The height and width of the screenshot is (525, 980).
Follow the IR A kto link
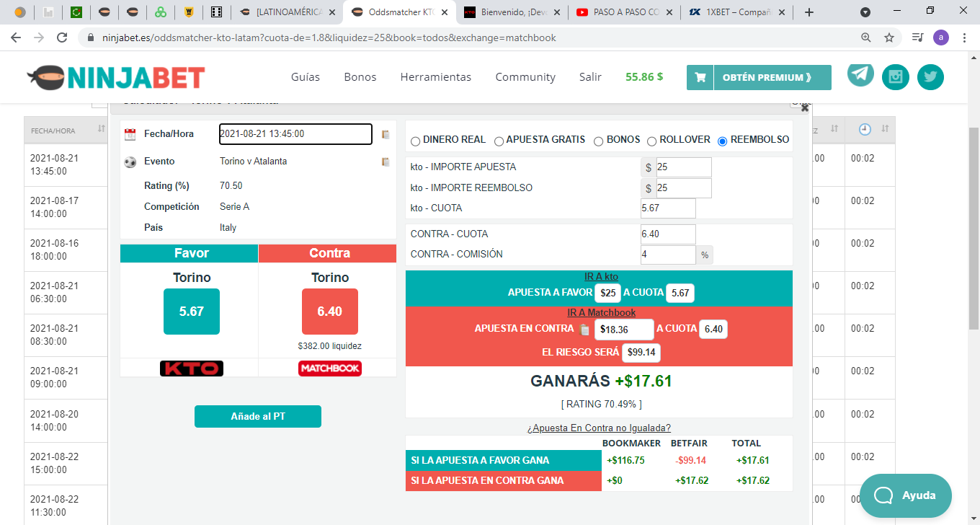[601, 276]
